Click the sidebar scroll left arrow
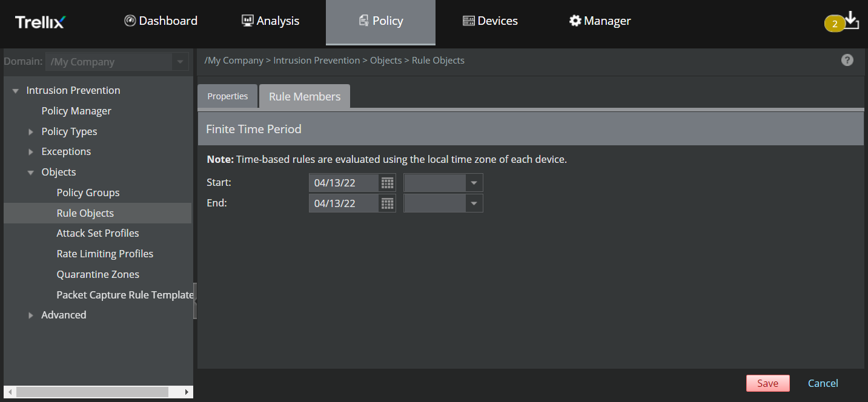This screenshot has height=402, width=868. [x=10, y=392]
